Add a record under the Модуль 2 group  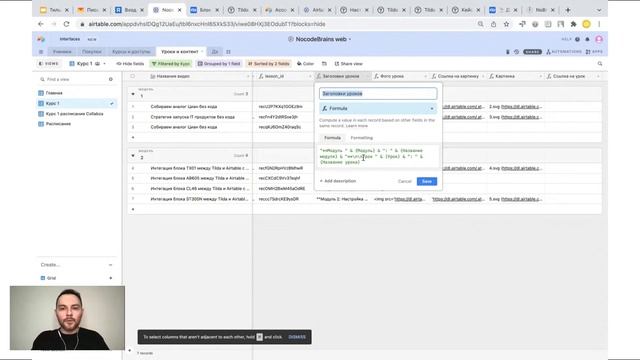point(133,209)
